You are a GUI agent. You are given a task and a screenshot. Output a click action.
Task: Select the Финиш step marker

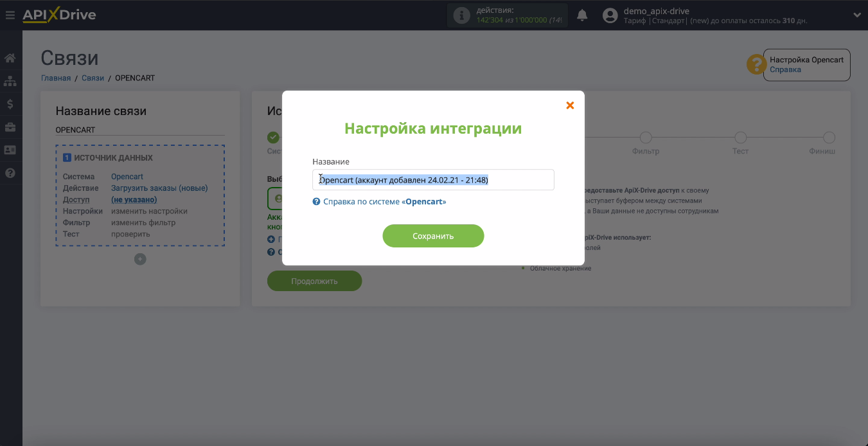(x=829, y=138)
